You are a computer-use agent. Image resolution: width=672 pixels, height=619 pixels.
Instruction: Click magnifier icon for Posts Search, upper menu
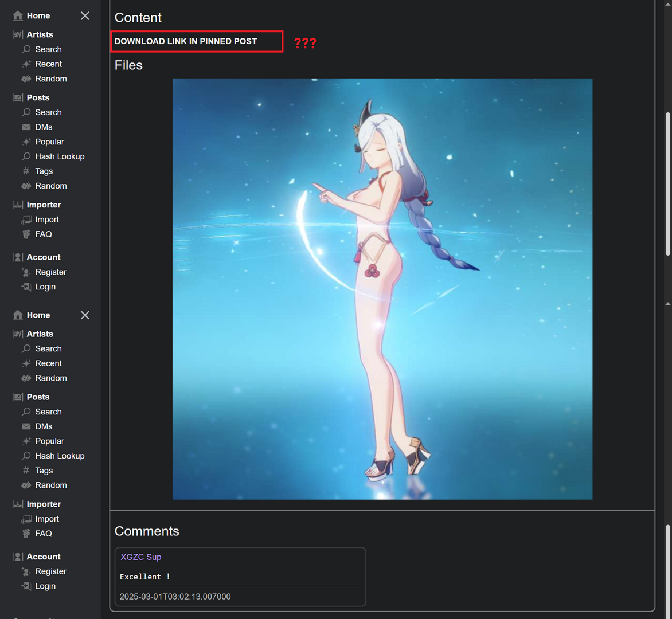tap(26, 112)
